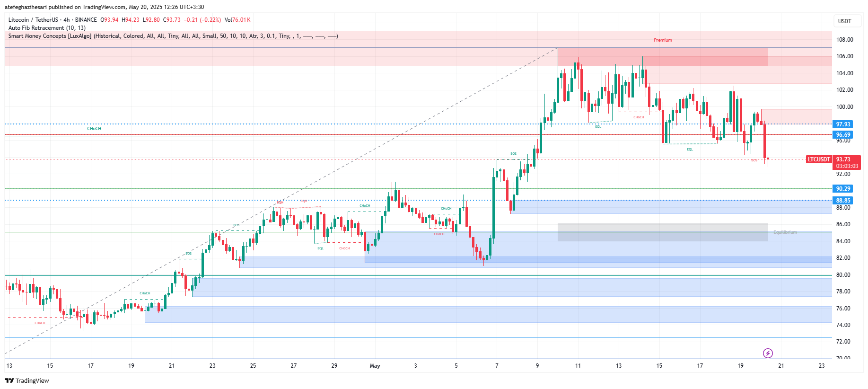Click the 97.93 blue price label

coord(843,124)
